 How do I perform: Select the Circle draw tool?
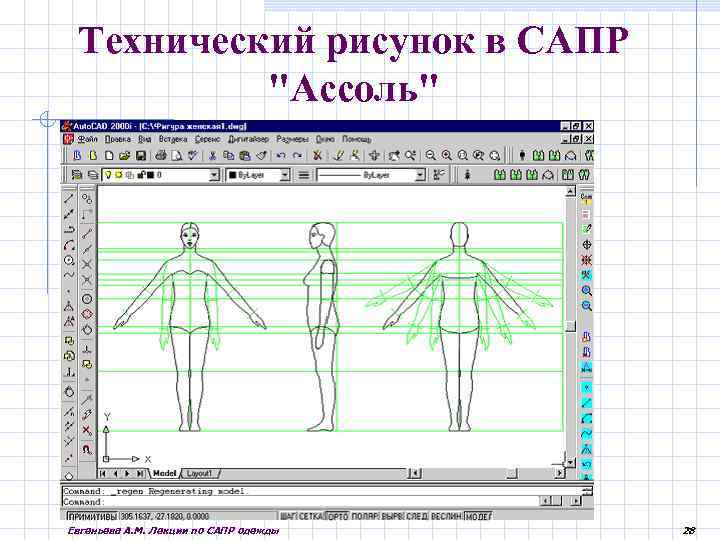click(69, 260)
